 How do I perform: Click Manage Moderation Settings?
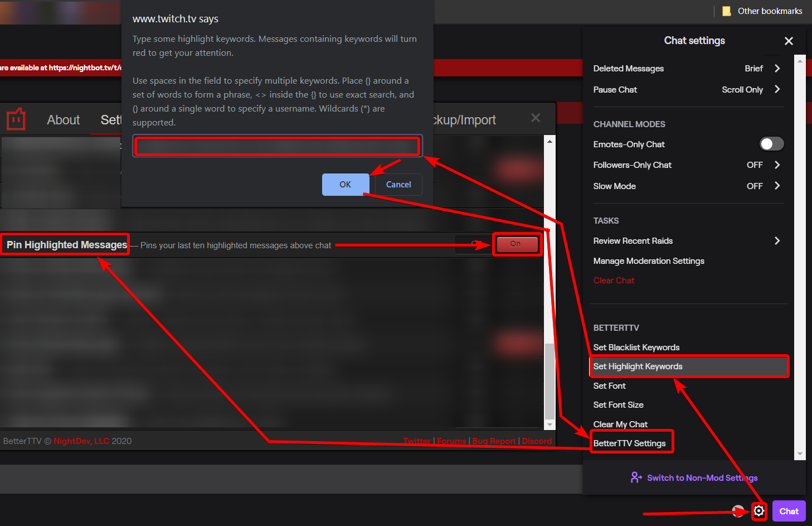(649, 260)
